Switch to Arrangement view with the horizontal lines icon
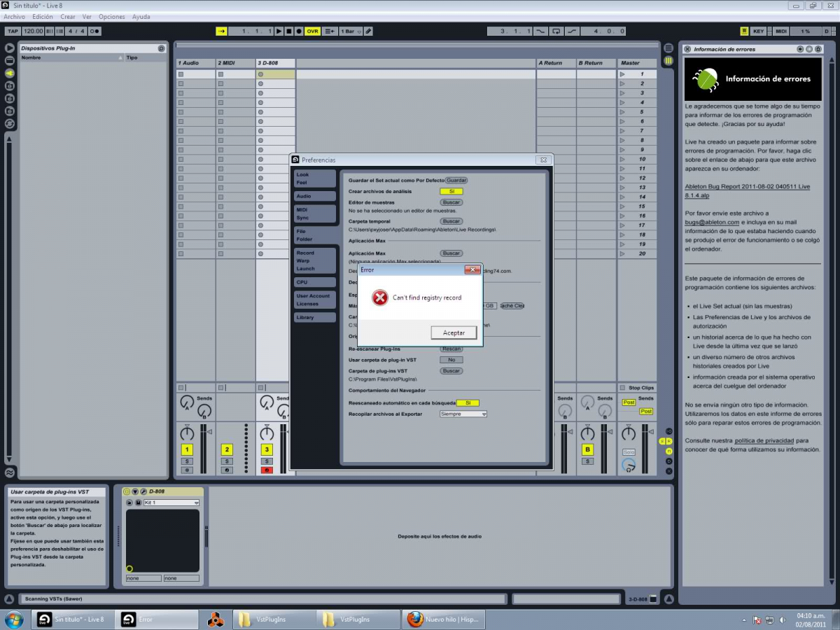840x630 pixels. click(668, 48)
